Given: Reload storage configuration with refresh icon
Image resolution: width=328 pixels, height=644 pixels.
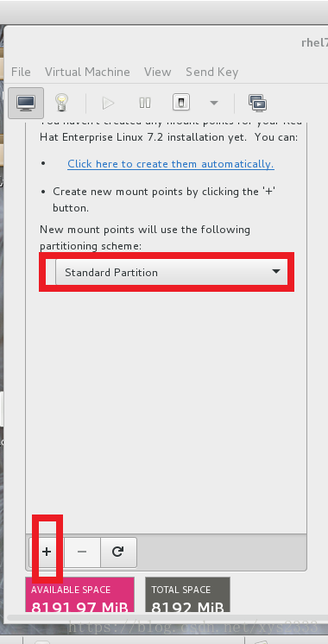Looking at the screenshot, I should point(118,552).
